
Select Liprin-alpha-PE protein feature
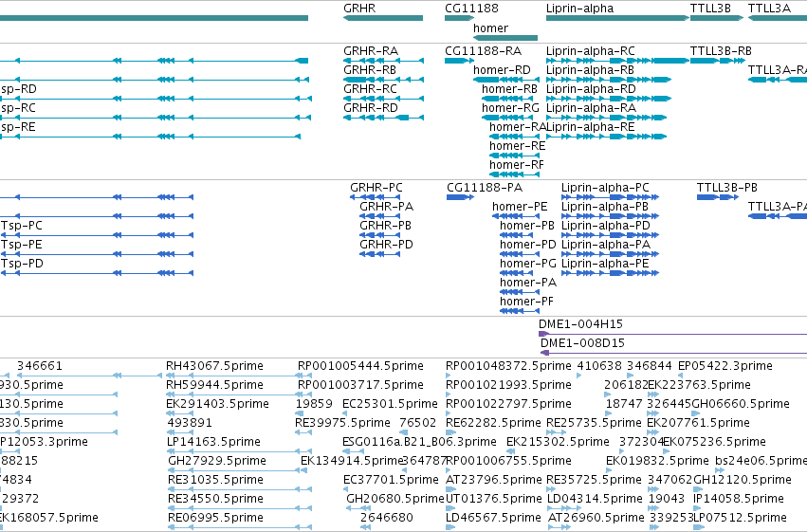click(x=611, y=273)
